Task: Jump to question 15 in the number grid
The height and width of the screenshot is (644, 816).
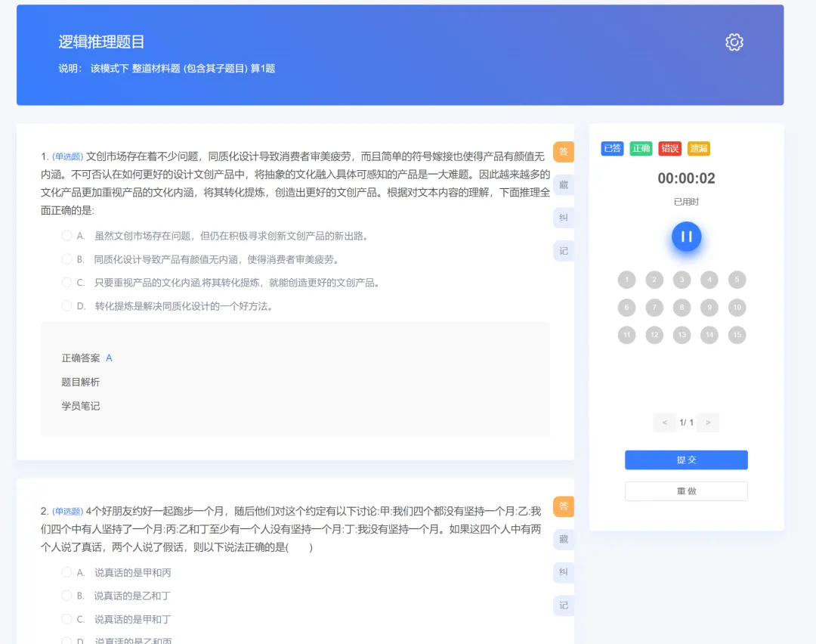Action: (x=737, y=335)
